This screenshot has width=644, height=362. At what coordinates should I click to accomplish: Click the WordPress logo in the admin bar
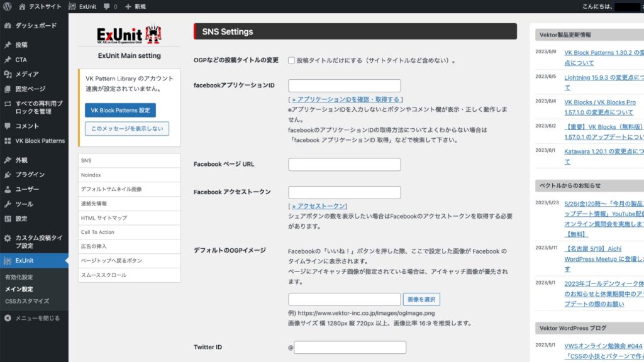(x=7, y=6)
